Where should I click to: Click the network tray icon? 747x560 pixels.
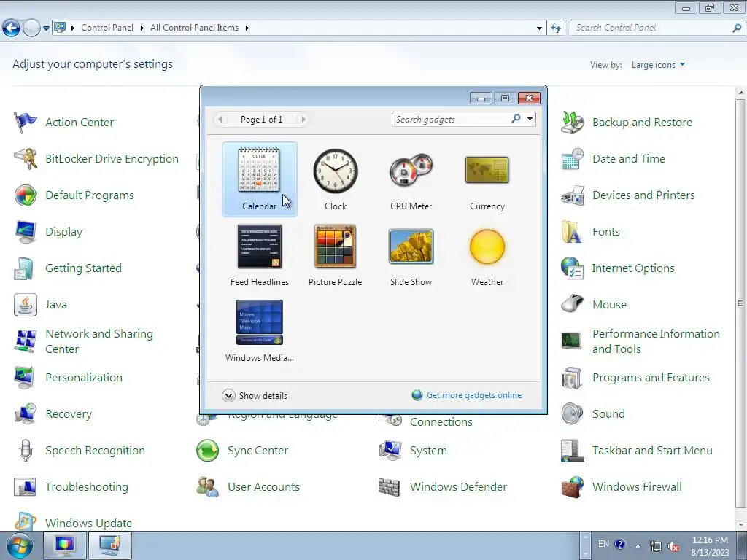[x=656, y=546]
